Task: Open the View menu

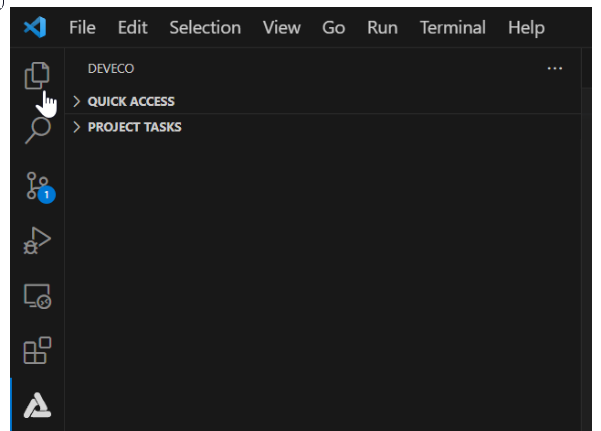Action: point(282,27)
